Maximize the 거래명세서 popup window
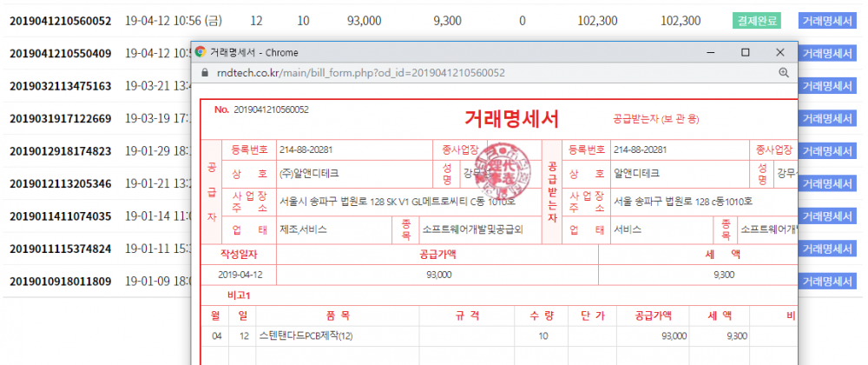 (745, 52)
